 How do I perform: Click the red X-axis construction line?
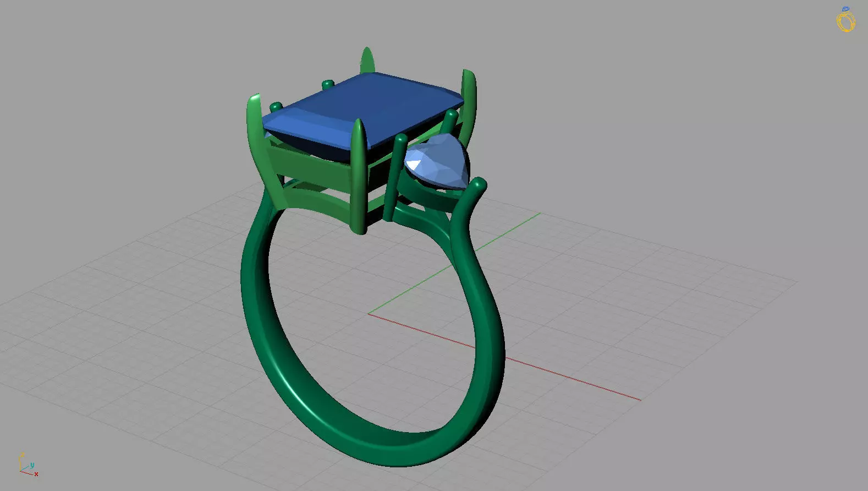click(x=504, y=357)
